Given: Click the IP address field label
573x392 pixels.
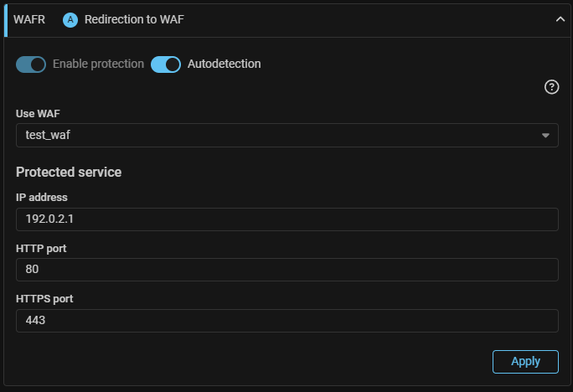Looking at the screenshot, I should coord(42,198).
